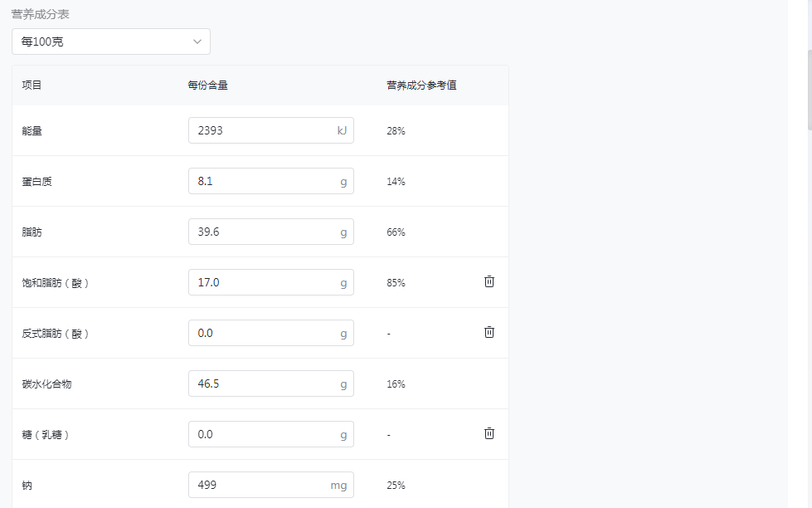Select the 钠 input field showing 499
This screenshot has width=812, height=508.
tap(261, 485)
